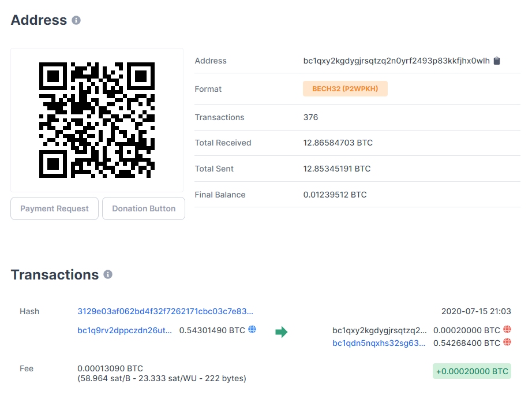The width and height of the screenshot is (532, 395).
Task: Click the +0.00020000 BTC green badge
Action: click(472, 371)
